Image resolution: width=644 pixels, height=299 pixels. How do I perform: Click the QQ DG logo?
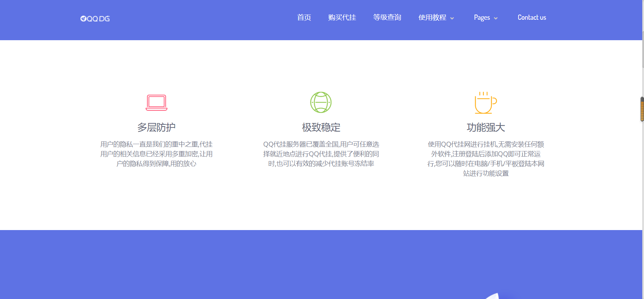(95, 19)
